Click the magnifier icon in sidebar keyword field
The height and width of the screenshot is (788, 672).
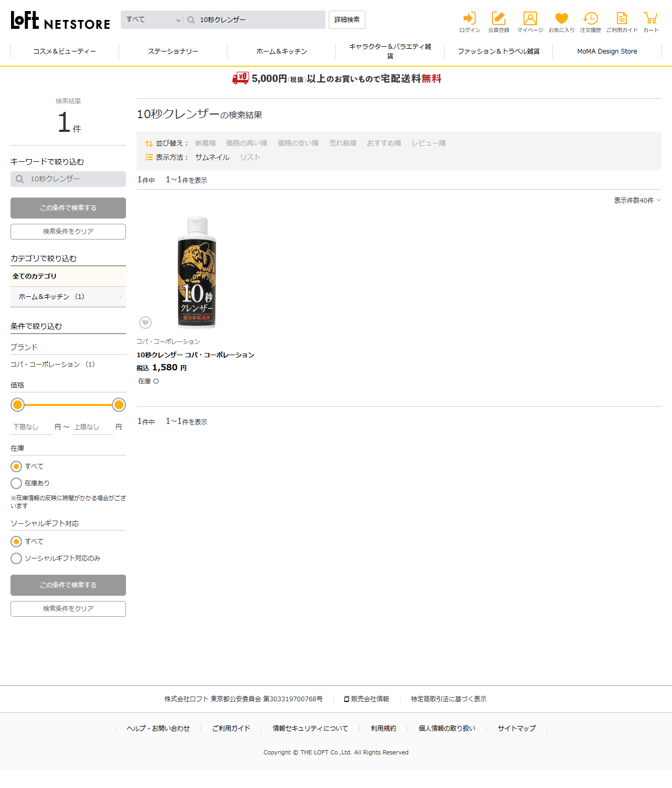tap(19, 179)
